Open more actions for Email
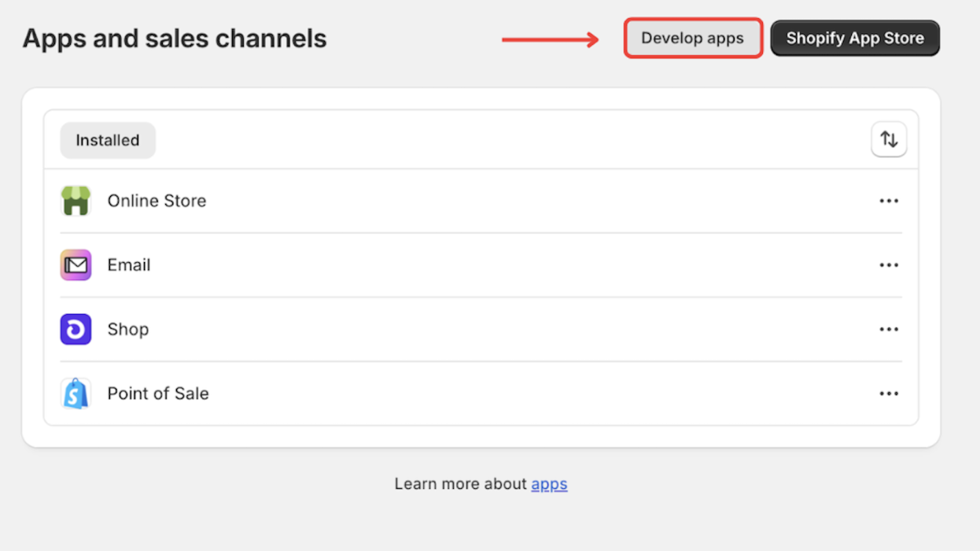Screen dimensions: 980x551 889,265
